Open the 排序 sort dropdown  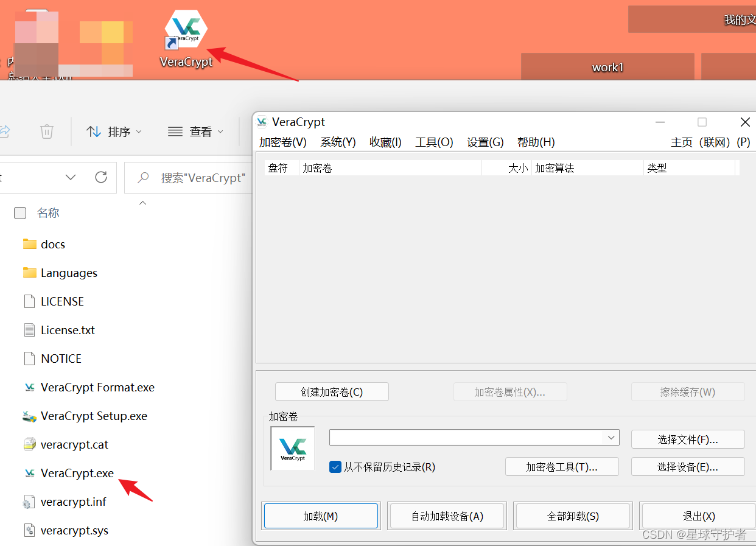coord(114,131)
